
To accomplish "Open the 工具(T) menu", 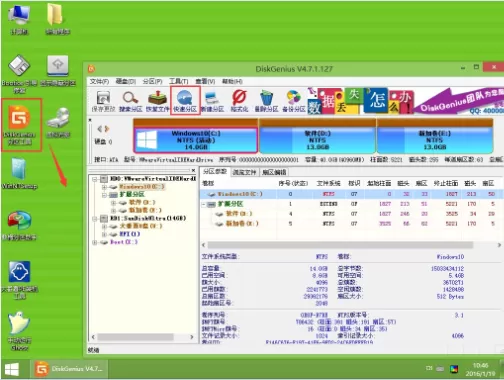I will [x=178, y=81].
